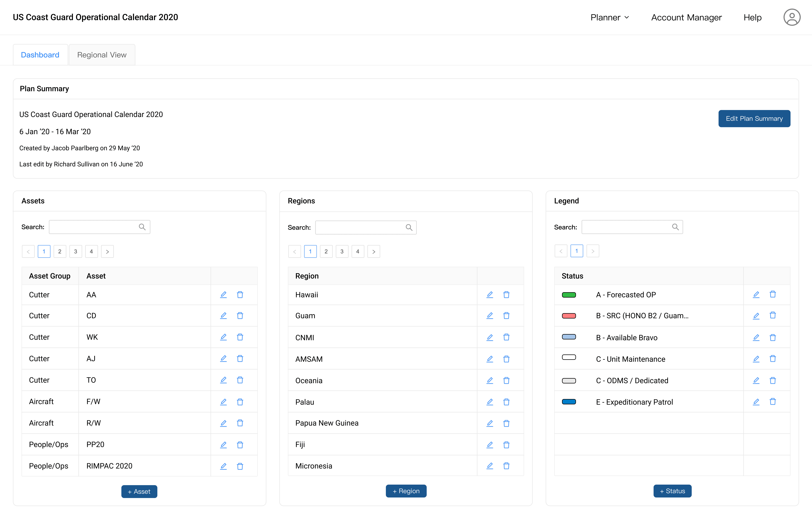Click the Edit Plan Summary button

coord(754,119)
